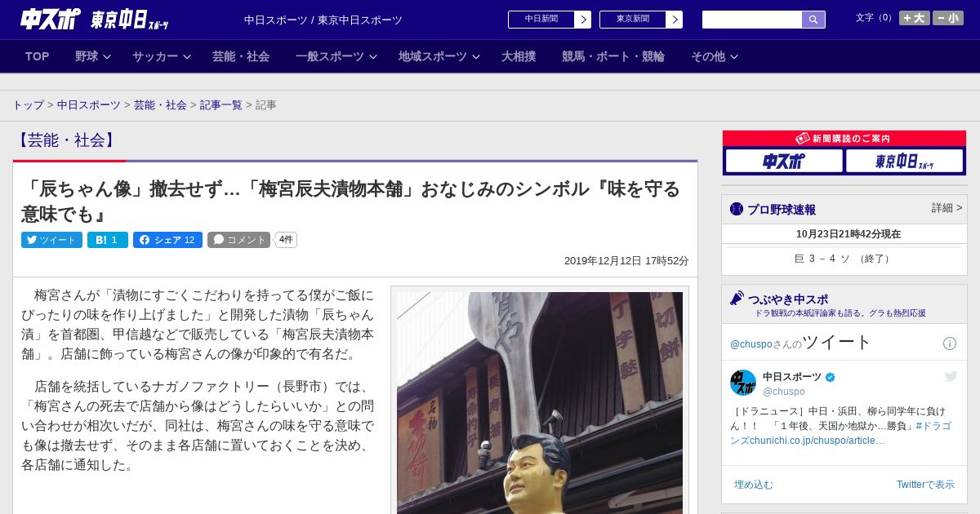The width and height of the screenshot is (980, 514).
Task: Open @chuspo profile avatar
Action: (x=743, y=383)
